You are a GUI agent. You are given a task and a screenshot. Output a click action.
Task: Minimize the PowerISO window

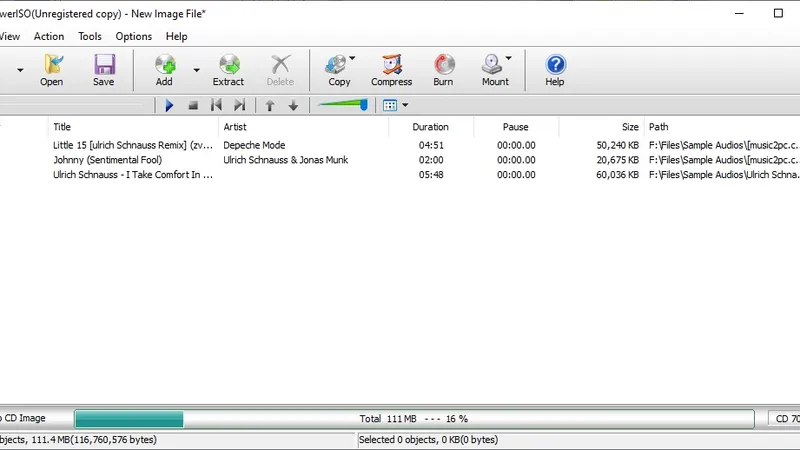(739, 13)
